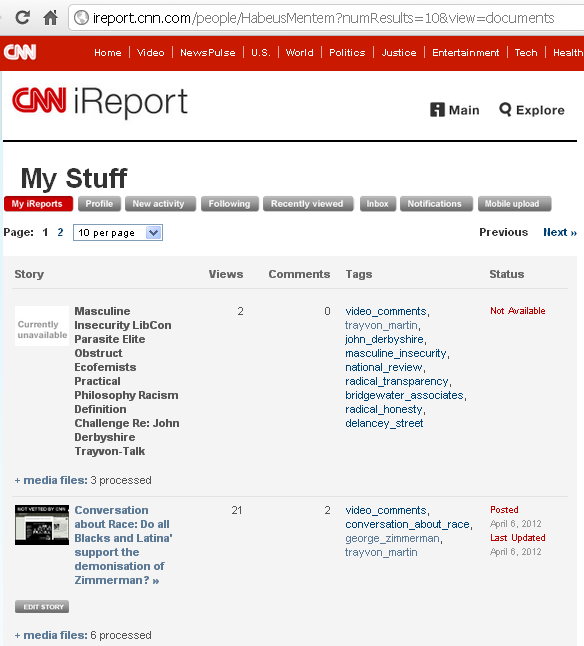The width and height of the screenshot is (584, 646).
Task: Open the conversation_about_race tag
Action: click(407, 524)
